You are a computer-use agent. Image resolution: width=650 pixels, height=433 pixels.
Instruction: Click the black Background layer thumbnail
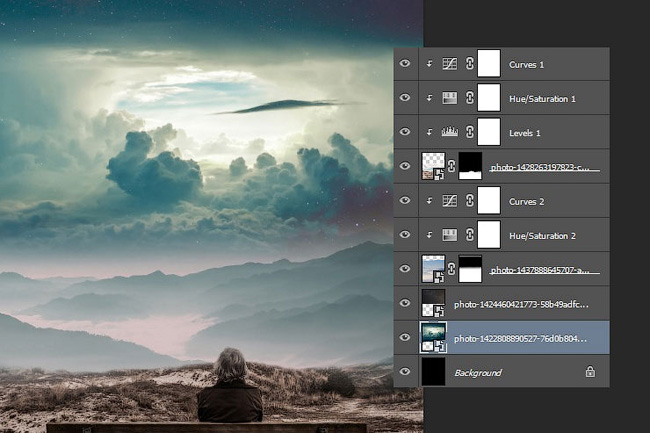pos(433,372)
